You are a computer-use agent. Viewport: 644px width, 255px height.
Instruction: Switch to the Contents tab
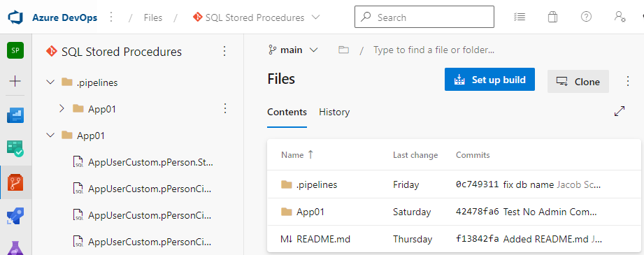click(x=287, y=112)
